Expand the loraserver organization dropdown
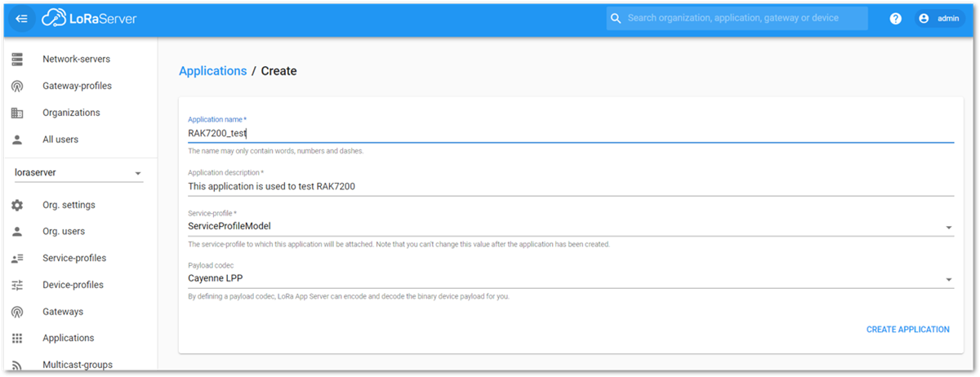Viewport: 980px width, 377px height. click(78, 173)
